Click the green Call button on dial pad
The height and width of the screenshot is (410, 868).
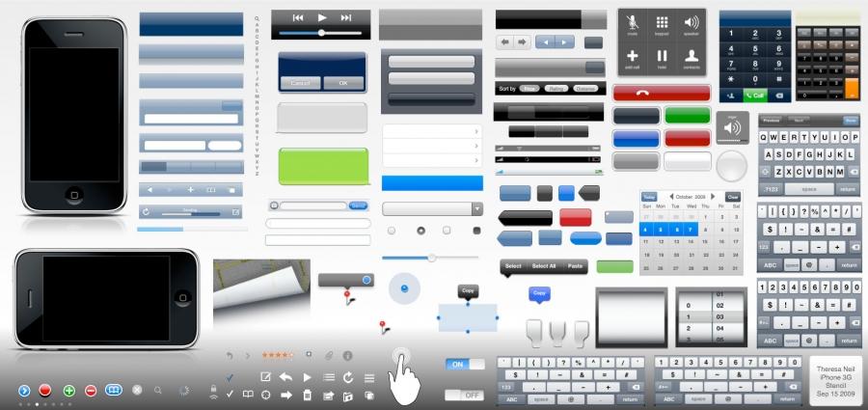point(754,96)
